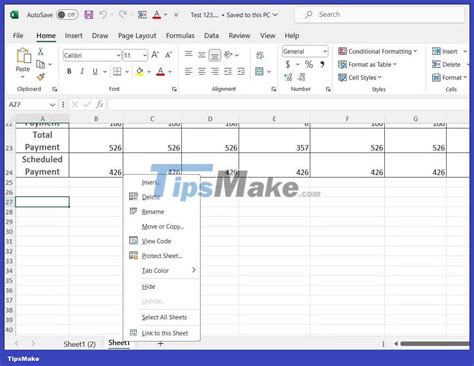474x366 pixels.
Task: Click the Wrap Text icon
Action: pyautogui.click(x=260, y=55)
